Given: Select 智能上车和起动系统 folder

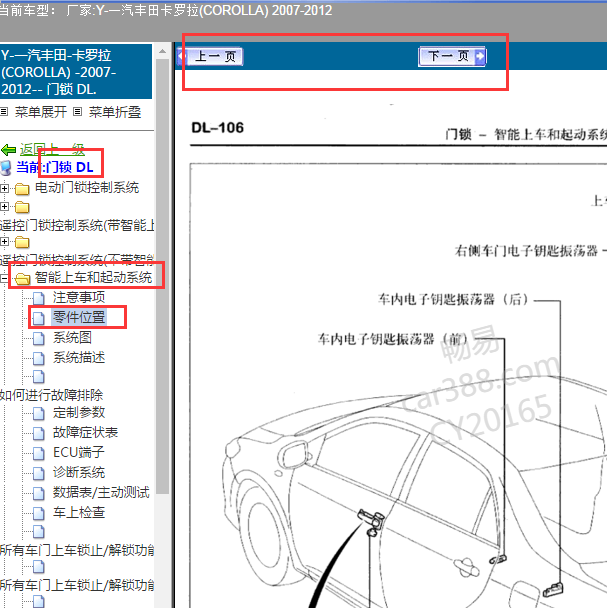Looking at the screenshot, I should [x=93, y=277].
